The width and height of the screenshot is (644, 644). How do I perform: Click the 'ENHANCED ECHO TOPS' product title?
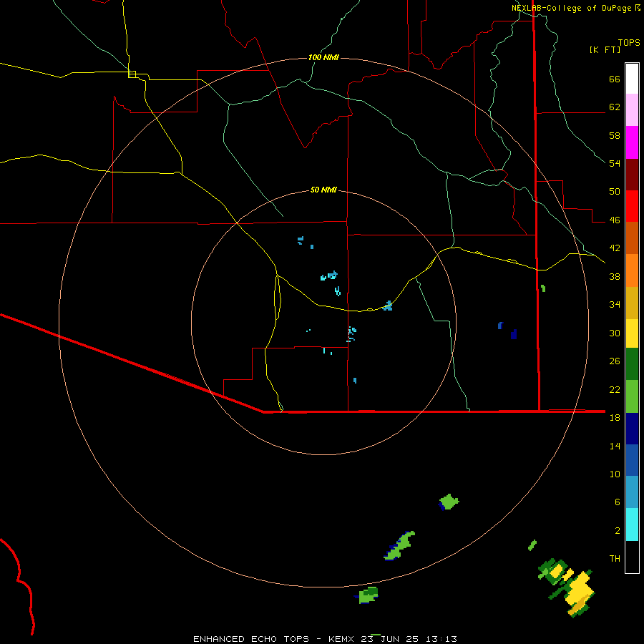tap(251, 639)
